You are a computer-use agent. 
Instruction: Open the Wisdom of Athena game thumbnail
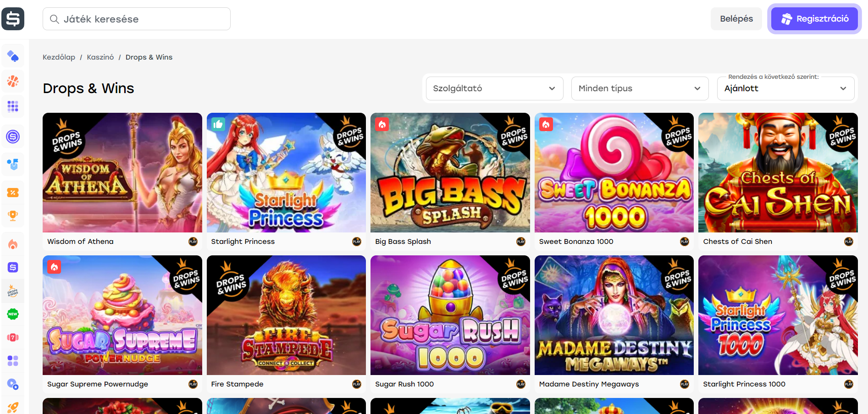122,173
